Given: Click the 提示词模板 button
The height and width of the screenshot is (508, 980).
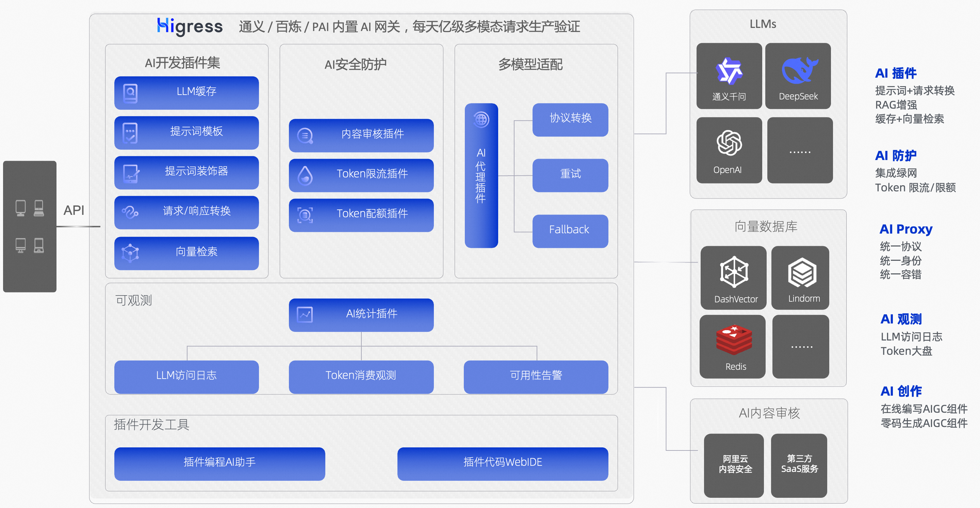Looking at the screenshot, I should 186,132.
